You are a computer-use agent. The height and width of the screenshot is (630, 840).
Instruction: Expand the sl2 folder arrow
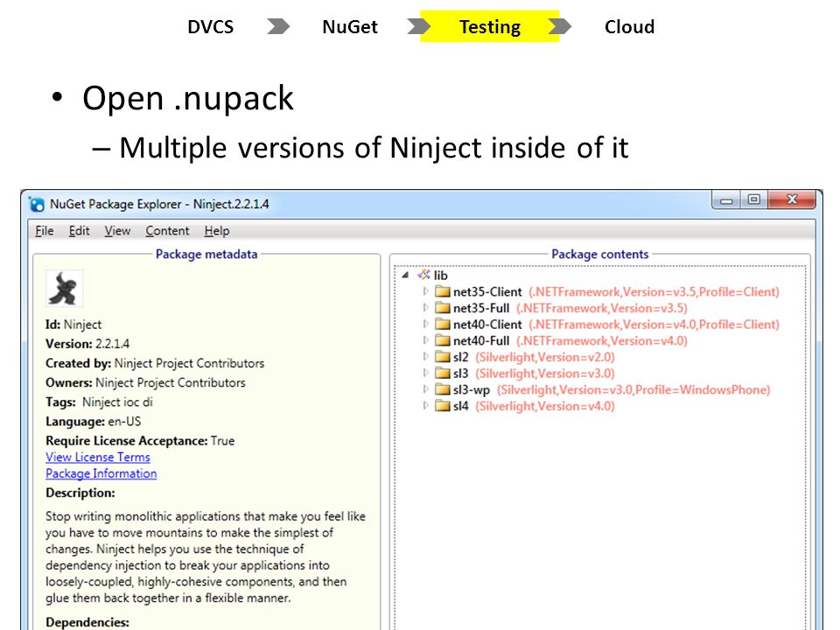(426, 357)
